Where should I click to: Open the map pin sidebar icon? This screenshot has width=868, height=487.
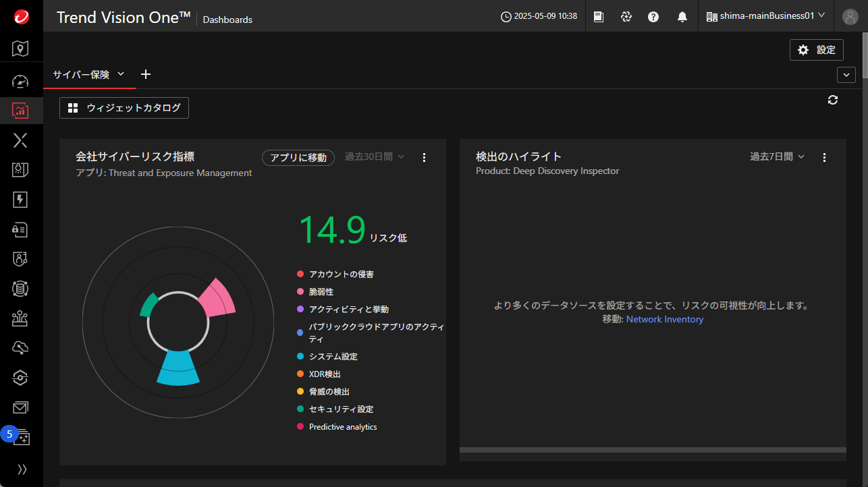tap(21, 49)
